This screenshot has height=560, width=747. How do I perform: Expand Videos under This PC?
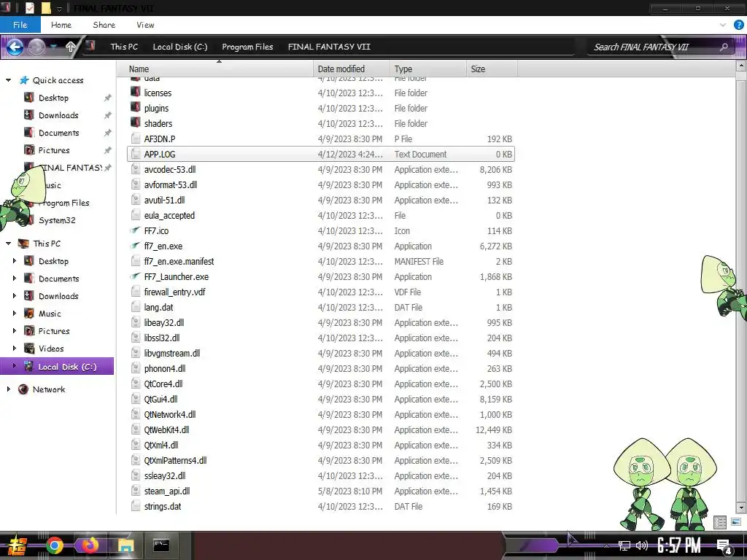pos(15,348)
